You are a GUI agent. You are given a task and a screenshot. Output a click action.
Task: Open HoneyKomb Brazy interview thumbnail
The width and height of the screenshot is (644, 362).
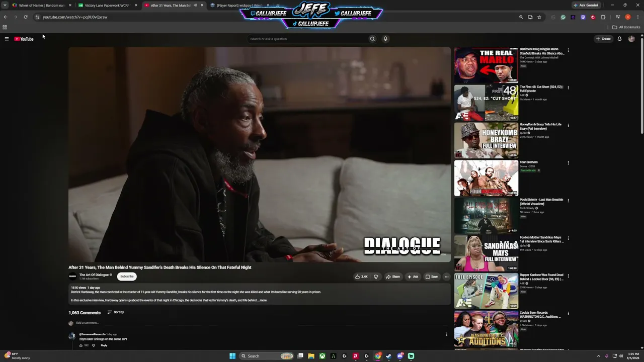point(486,140)
